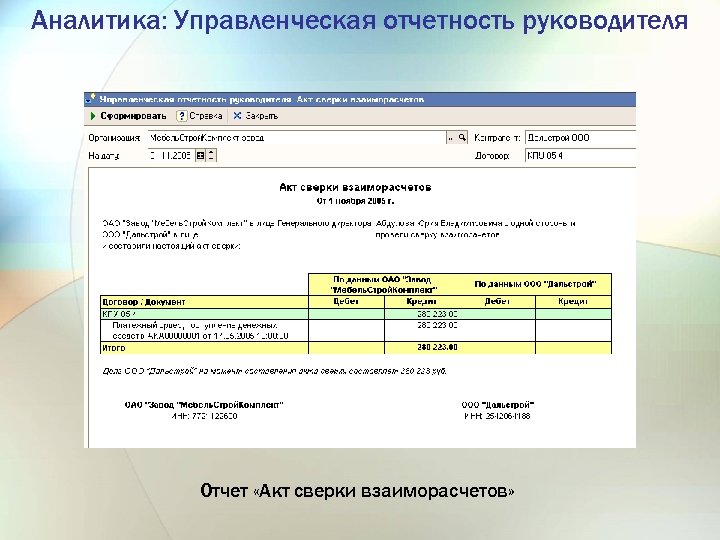Click the Договор / Документ column header

click(204, 302)
